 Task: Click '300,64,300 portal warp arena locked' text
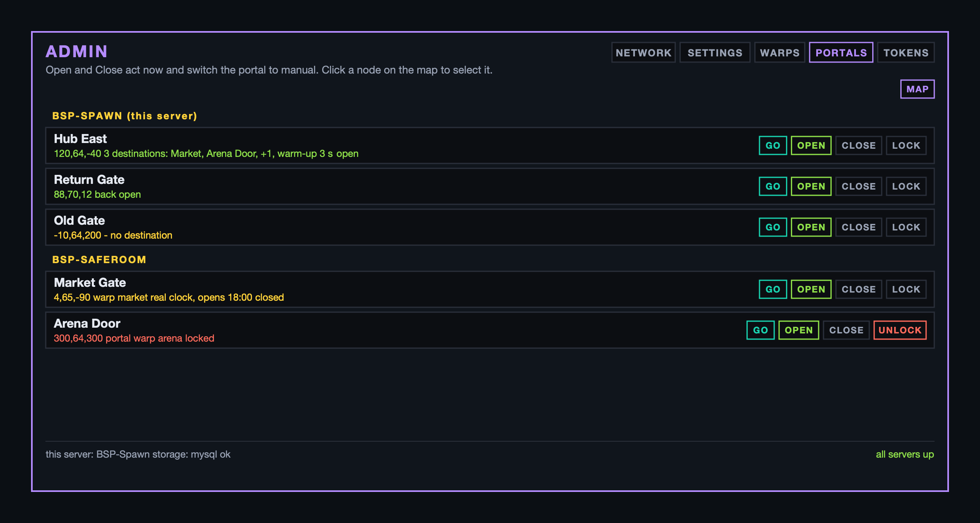pos(134,338)
